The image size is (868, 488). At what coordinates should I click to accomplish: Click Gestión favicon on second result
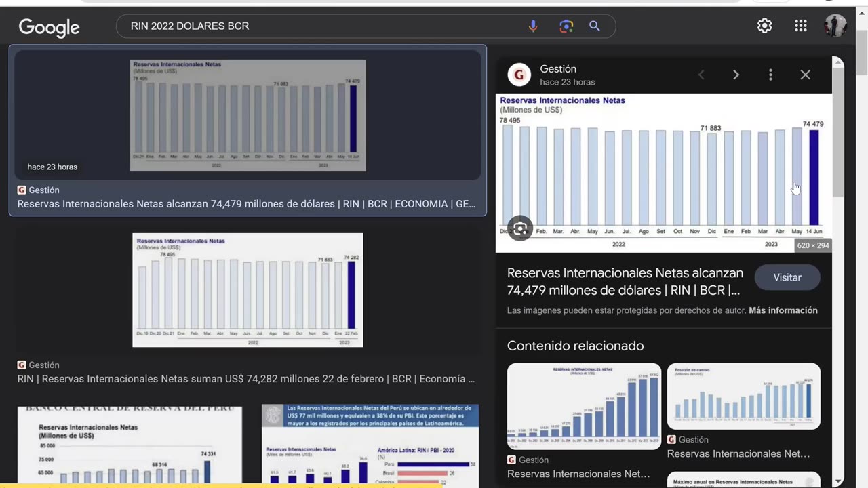pos(22,365)
